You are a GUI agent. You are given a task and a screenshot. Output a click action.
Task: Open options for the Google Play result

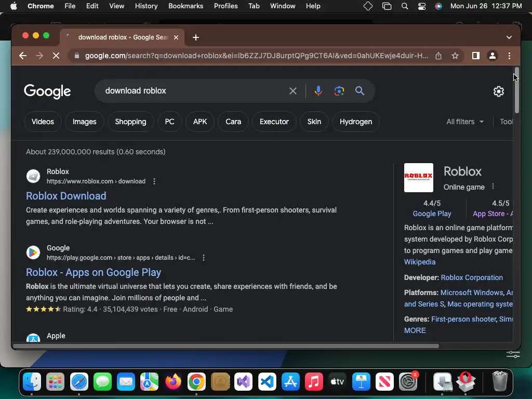204,258
